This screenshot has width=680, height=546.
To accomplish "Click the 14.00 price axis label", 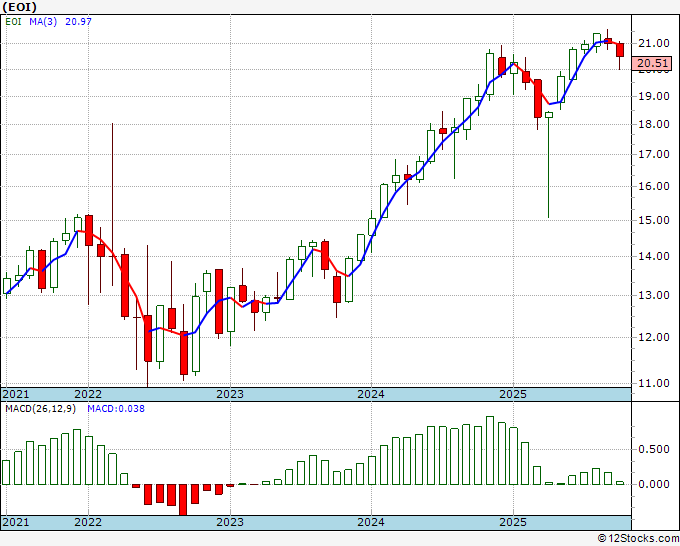I will pyautogui.click(x=654, y=256).
